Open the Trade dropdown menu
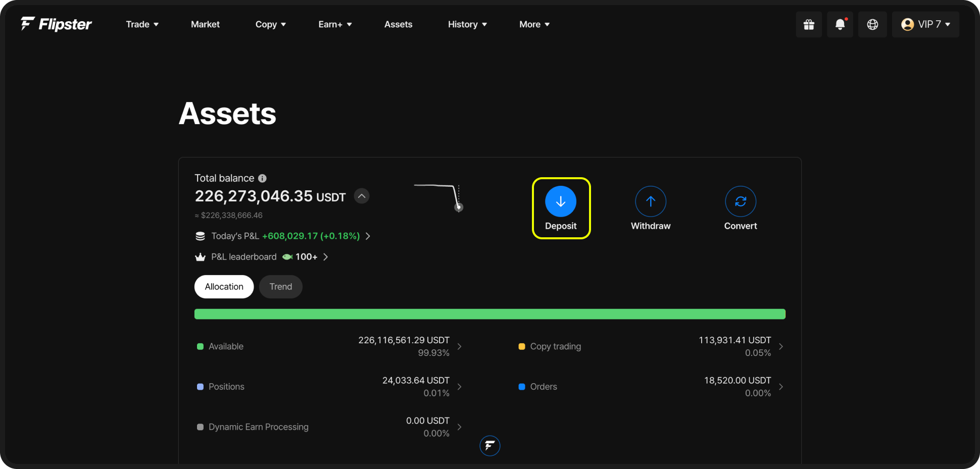Image resolution: width=980 pixels, height=469 pixels. pos(142,24)
